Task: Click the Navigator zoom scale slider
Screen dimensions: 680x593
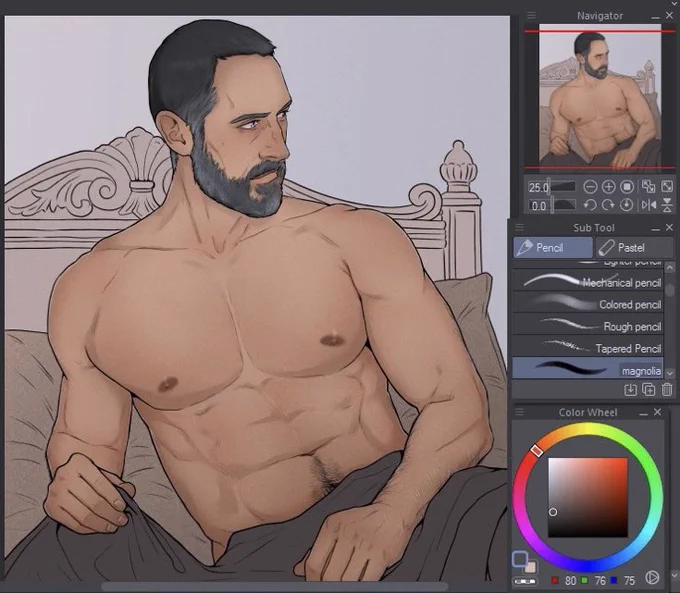Action: (x=561, y=187)
